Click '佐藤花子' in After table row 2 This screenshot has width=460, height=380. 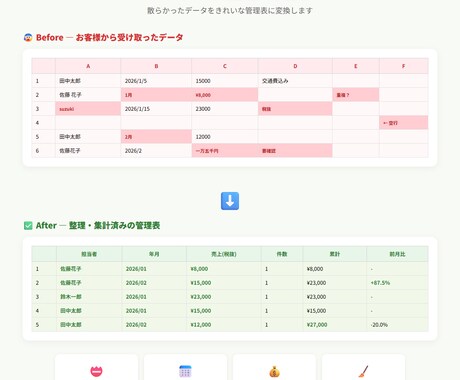pos(89,283)
